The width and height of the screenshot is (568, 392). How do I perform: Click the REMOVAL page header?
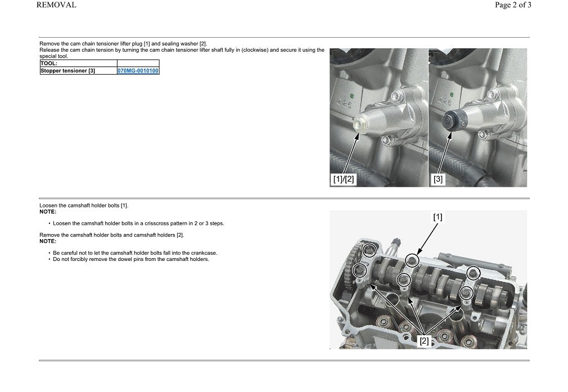click(x=56, y=5)
